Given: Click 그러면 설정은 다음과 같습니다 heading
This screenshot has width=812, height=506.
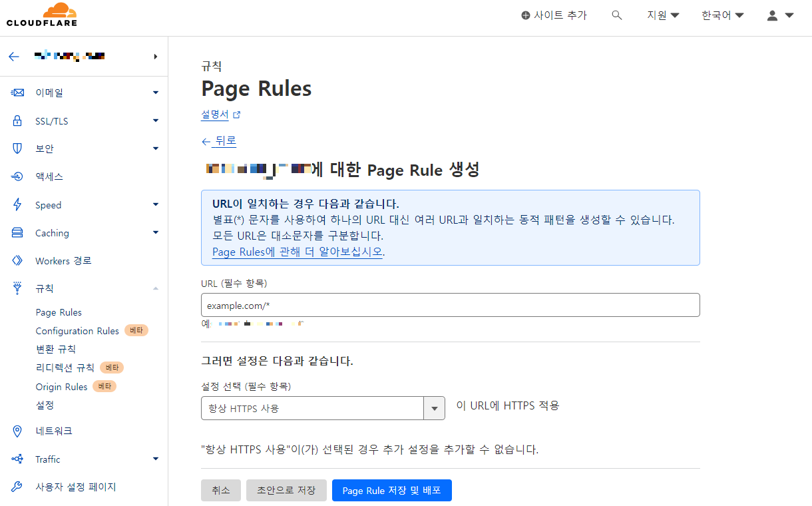Looking at the screenshot, I should [277, 362].
